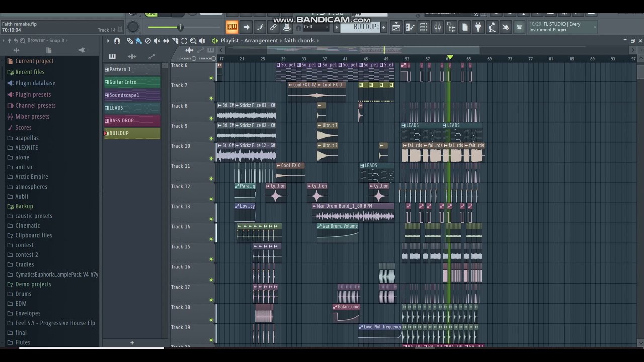This screenshot has height=362, width=644.
Task: Mute Track 16 with its green light
Action: [x=211, y=279]
